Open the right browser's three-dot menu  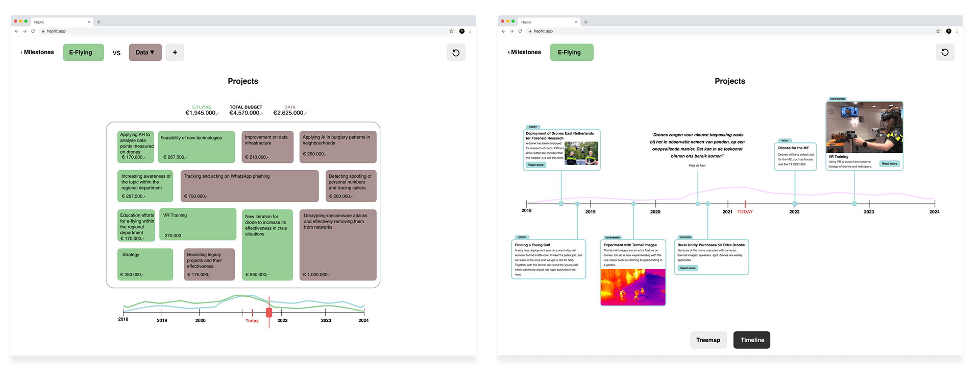(957, 31)
